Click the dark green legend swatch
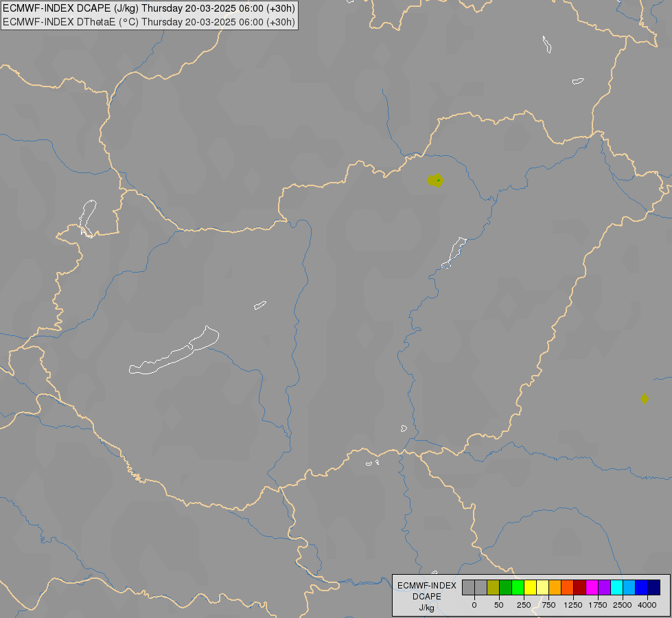Image resolution: width=672 pixels, height=618 pixels. 506,588
